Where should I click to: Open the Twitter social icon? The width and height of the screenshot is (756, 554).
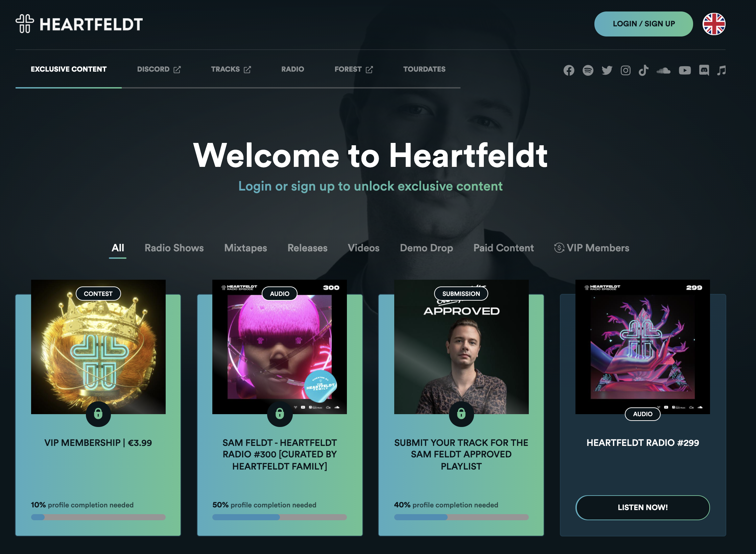point(607,70)
